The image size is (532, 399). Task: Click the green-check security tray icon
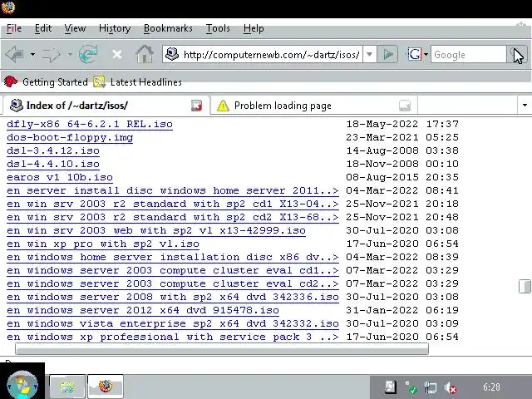click(411, 387)
